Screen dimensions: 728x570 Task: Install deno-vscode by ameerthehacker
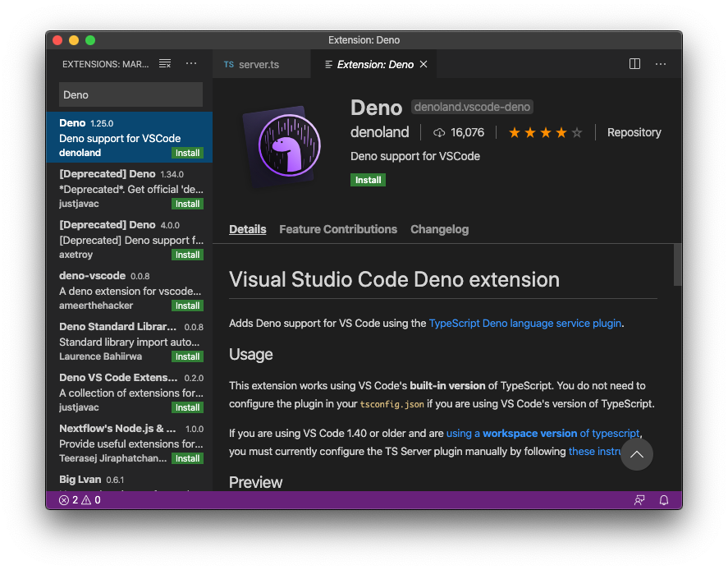click(187, 306)
